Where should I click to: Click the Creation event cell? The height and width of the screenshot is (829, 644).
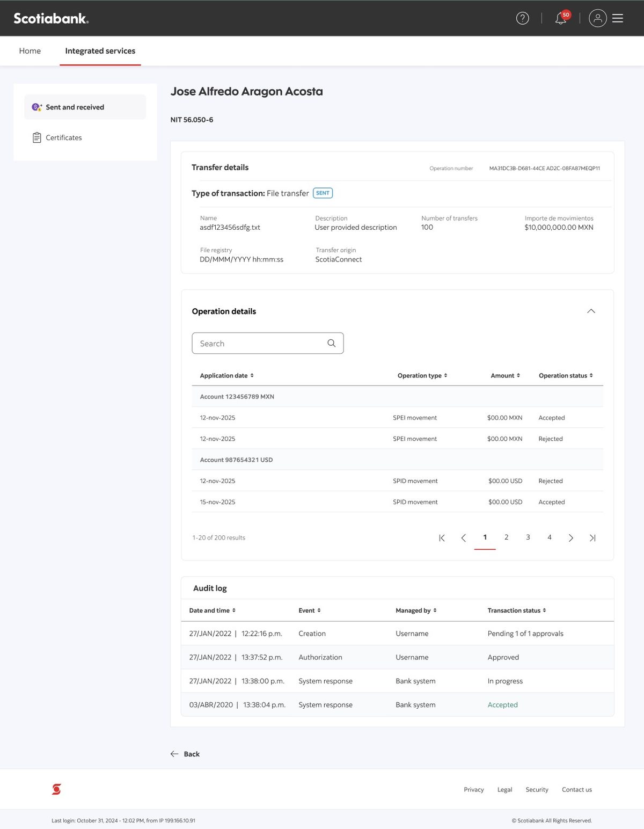(x=312, y=634)
